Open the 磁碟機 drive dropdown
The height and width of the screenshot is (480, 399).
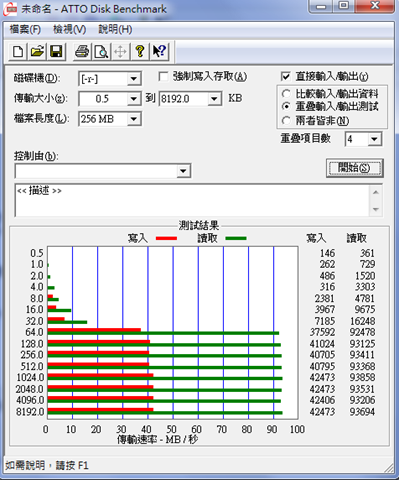[134, 79]
